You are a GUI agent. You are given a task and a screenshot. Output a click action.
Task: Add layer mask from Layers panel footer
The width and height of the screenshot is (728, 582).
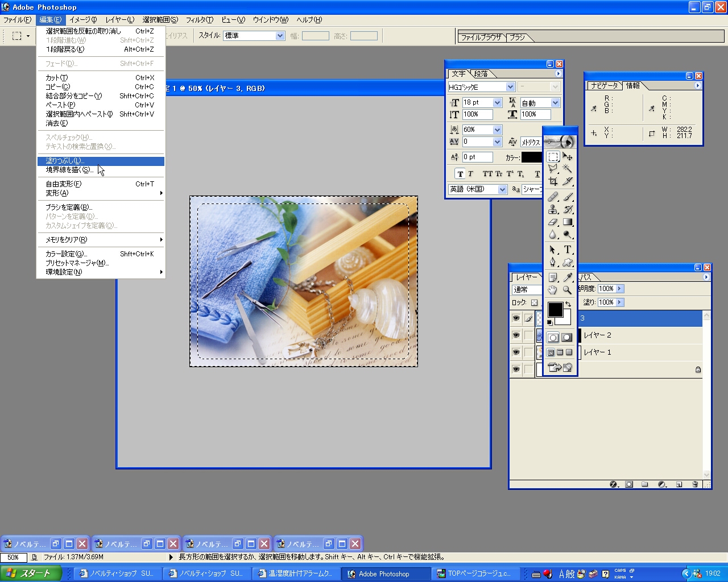click(x=629, y=484)
